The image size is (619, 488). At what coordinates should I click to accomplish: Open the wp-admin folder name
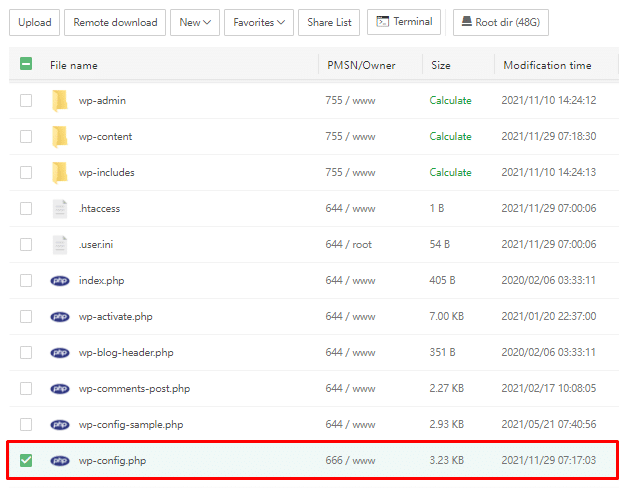(x=102, y=101)
